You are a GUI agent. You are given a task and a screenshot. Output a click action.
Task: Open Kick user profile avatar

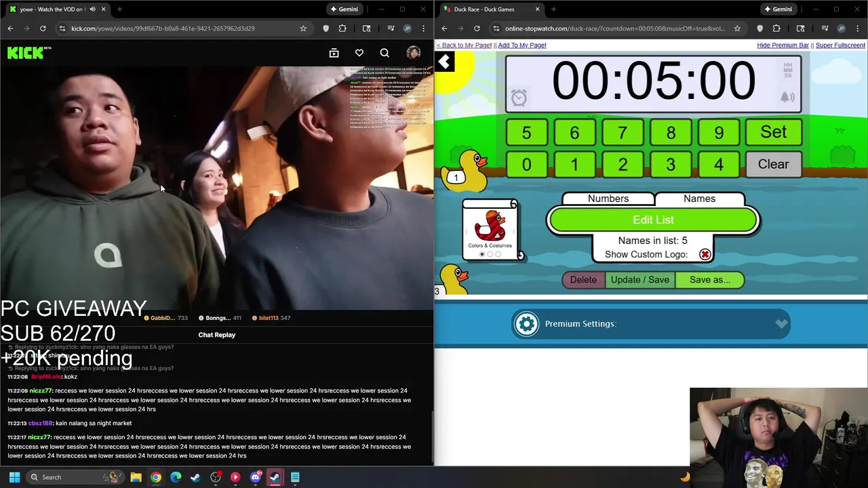[413, 53]
